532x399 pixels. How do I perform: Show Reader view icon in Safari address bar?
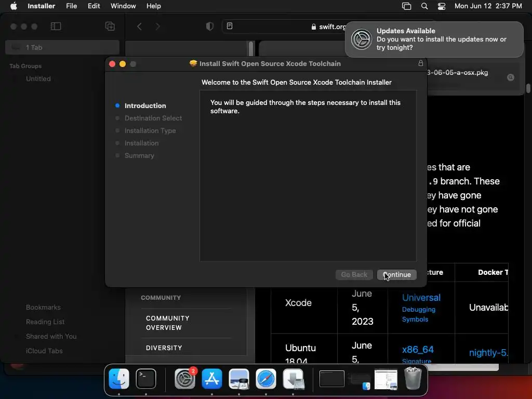pyautogui.click(x=230, y=26)
